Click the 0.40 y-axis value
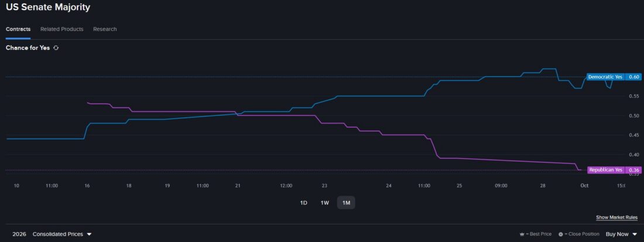Screen dimensions: 644x242 [x=633, y=155]
